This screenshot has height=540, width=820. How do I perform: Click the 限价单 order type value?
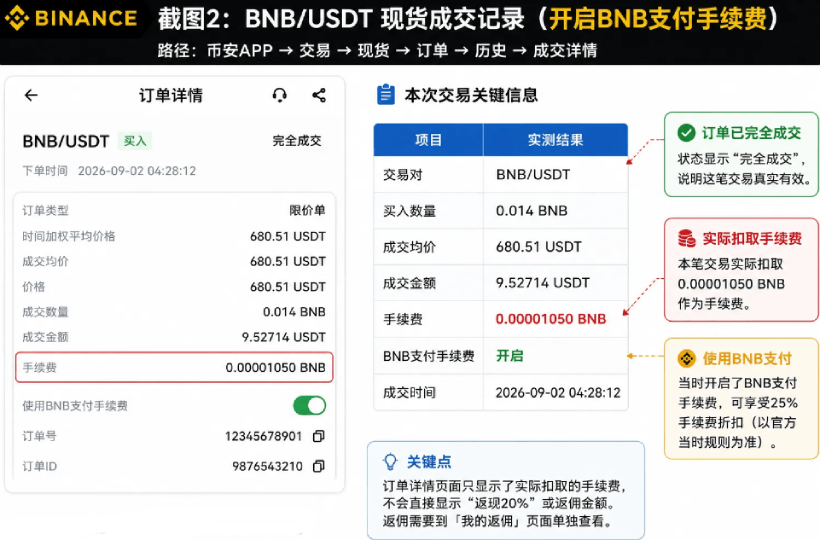(x=308, y=210)
